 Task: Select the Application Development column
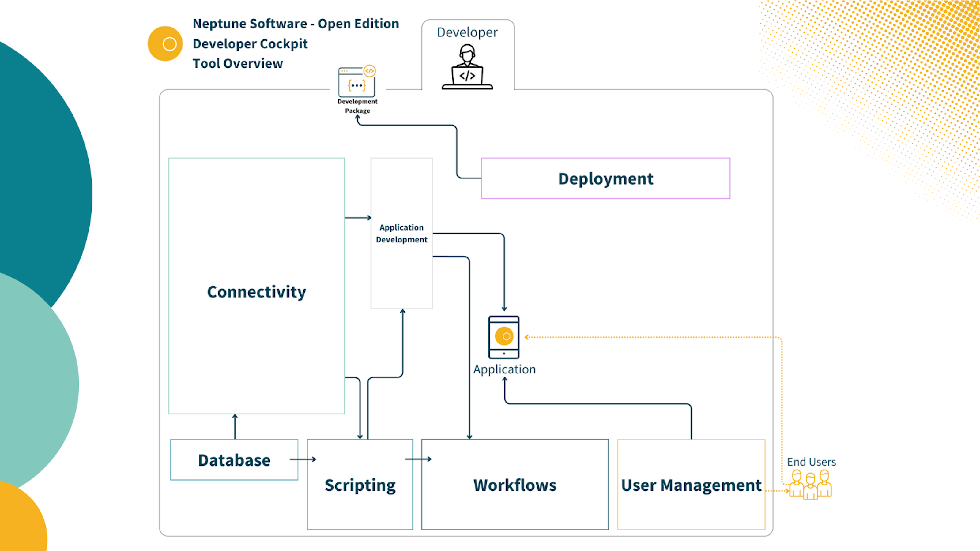pos(401,234)
